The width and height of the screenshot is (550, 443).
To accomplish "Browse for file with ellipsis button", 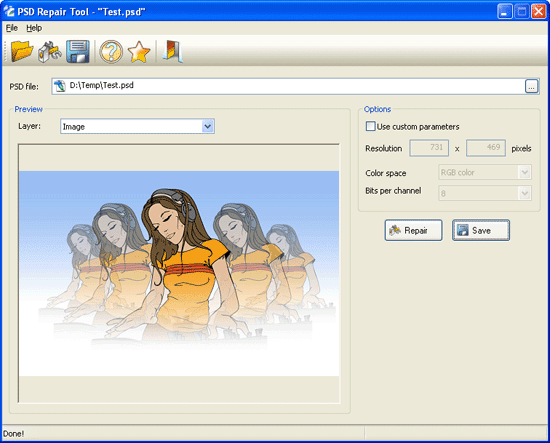I will point(531,86).
